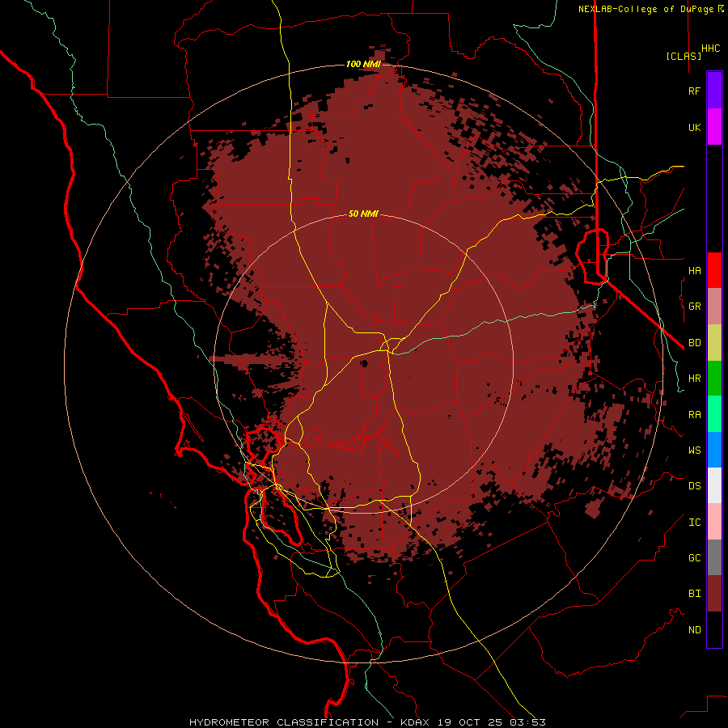728x728 pixels.
Task: Click the KDAX radar site identifier
Action: pos(415,722)
